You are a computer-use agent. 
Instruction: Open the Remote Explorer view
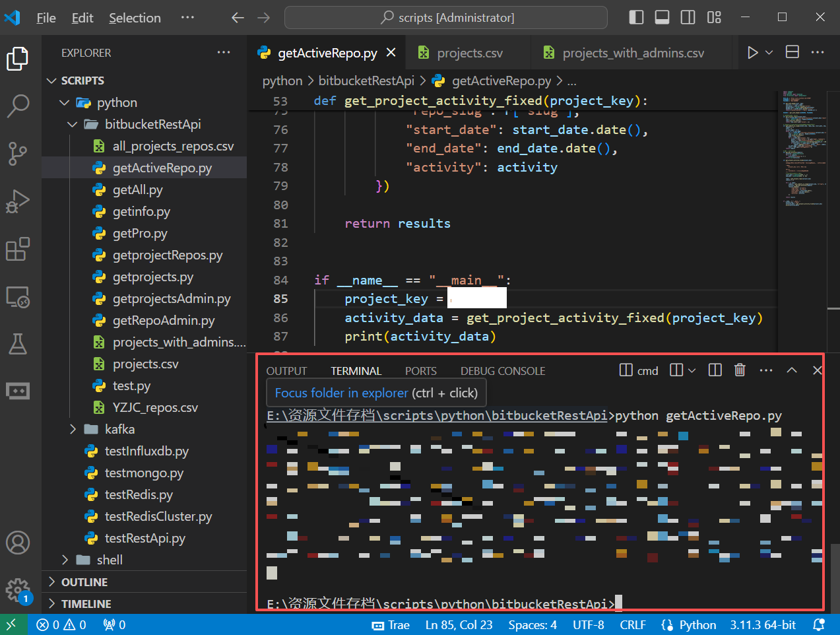click(x=18, y=297)
